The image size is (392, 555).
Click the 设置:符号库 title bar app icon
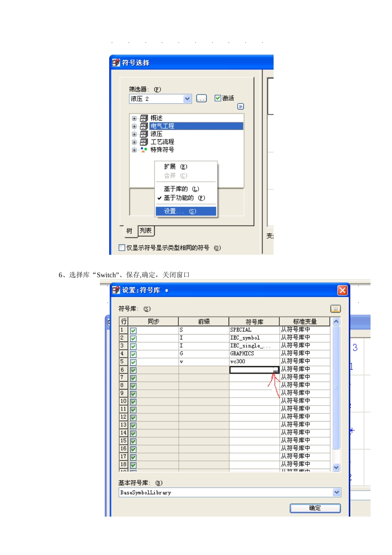coord(116,290)
